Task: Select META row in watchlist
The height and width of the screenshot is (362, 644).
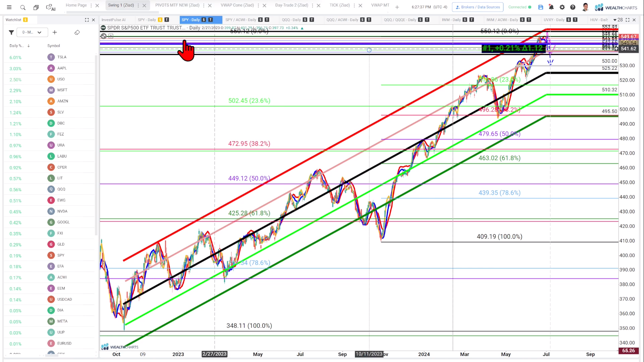Action: click(x=49, y=321)
